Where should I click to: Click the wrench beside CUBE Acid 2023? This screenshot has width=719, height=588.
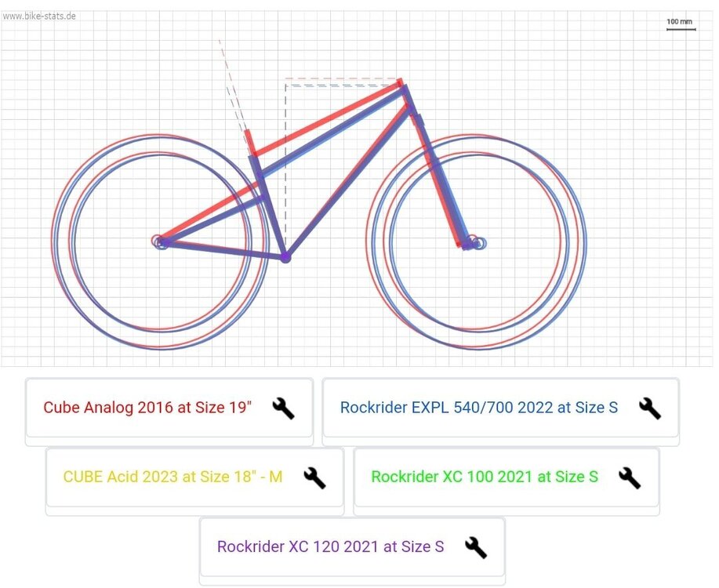(x=314, y=477)
